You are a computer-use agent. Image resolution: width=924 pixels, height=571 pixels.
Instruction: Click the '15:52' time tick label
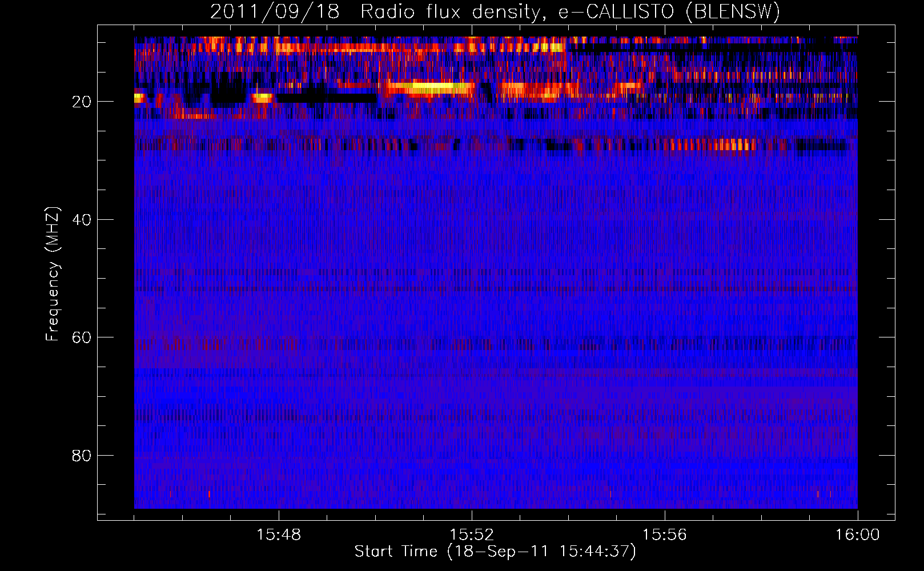click(472, 535)
